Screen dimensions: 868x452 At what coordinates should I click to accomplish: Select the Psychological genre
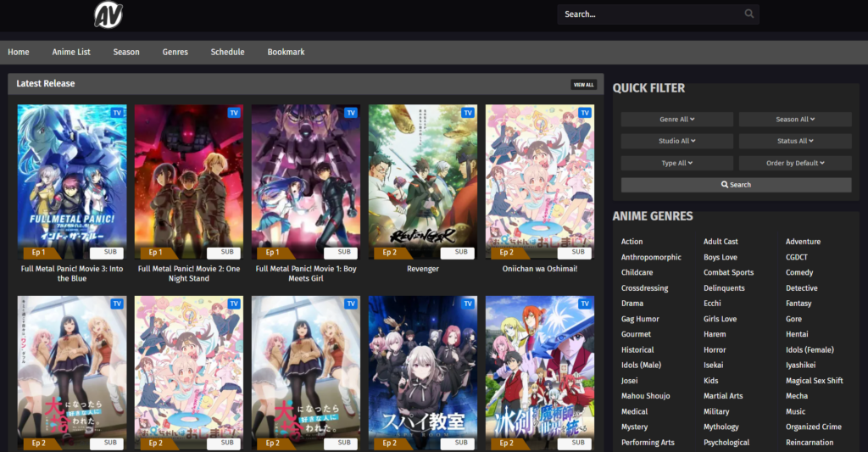[x=726, y=443]
